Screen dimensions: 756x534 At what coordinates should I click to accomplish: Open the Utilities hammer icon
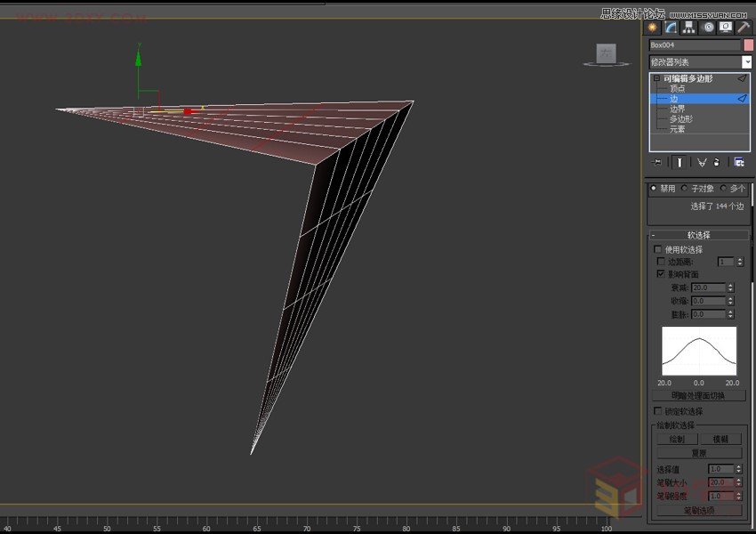coord(744,28)
